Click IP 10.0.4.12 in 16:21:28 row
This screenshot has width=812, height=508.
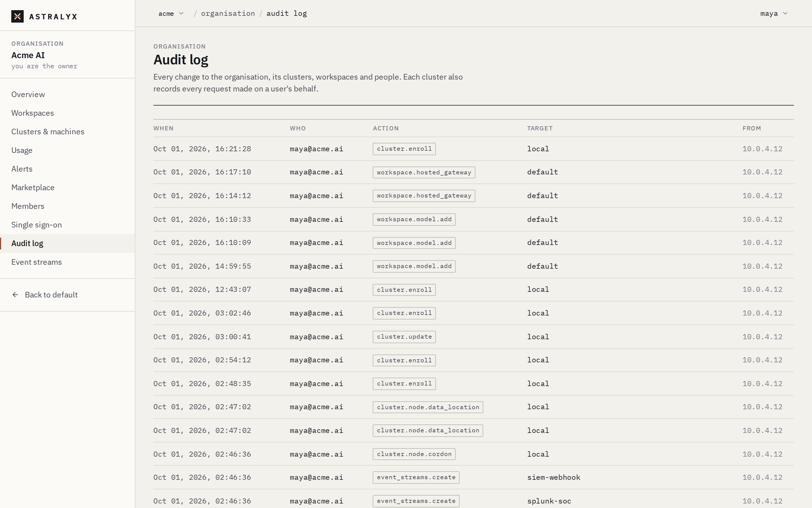click(762, 149)
